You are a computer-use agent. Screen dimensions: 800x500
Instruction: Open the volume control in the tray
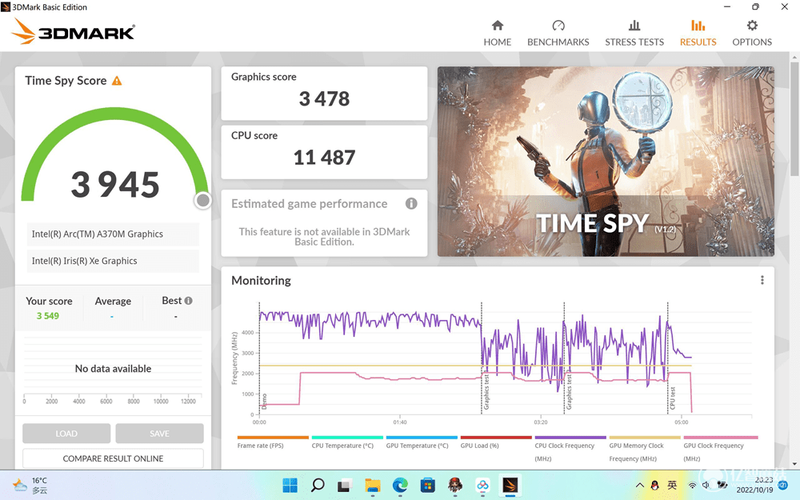(706, 485)
